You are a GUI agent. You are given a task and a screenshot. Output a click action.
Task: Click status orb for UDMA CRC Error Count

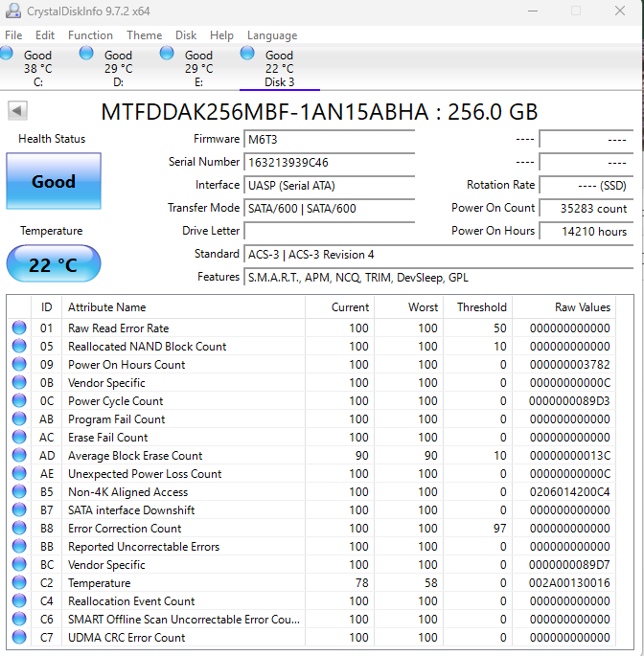[19, 637]
